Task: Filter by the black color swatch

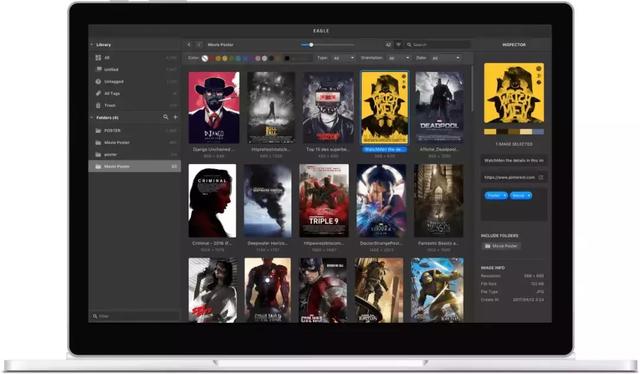Action: (287, 58)
